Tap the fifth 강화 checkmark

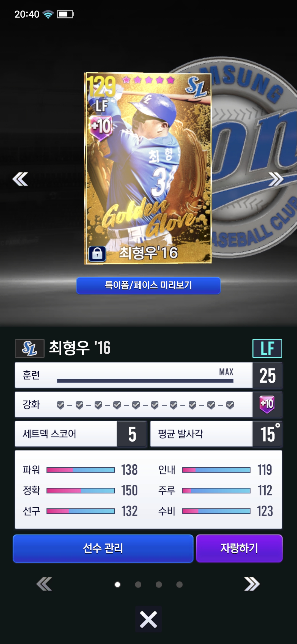(x=136, y=405)
